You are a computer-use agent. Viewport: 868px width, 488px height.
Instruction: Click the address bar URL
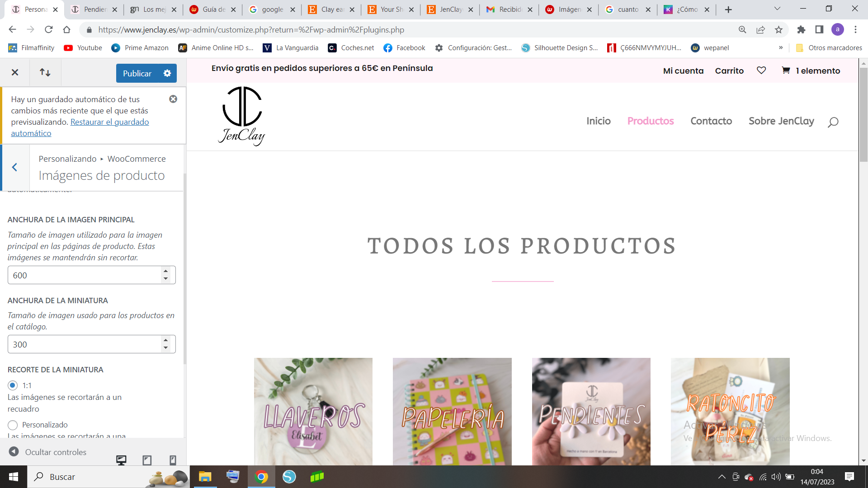pyautogui.click(x=251, y=30)
